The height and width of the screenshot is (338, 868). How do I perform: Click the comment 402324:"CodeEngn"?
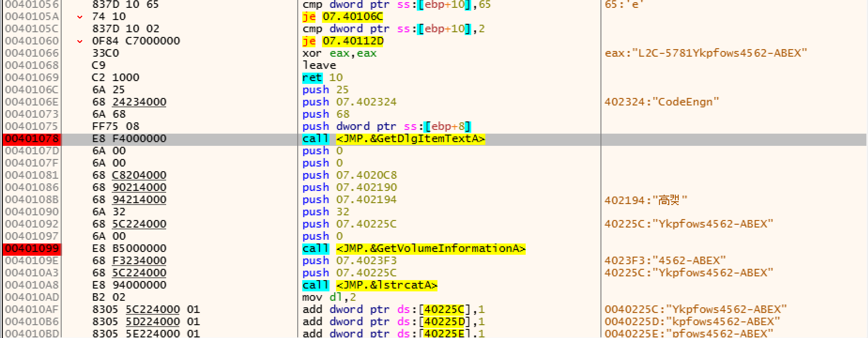point(662,102)
